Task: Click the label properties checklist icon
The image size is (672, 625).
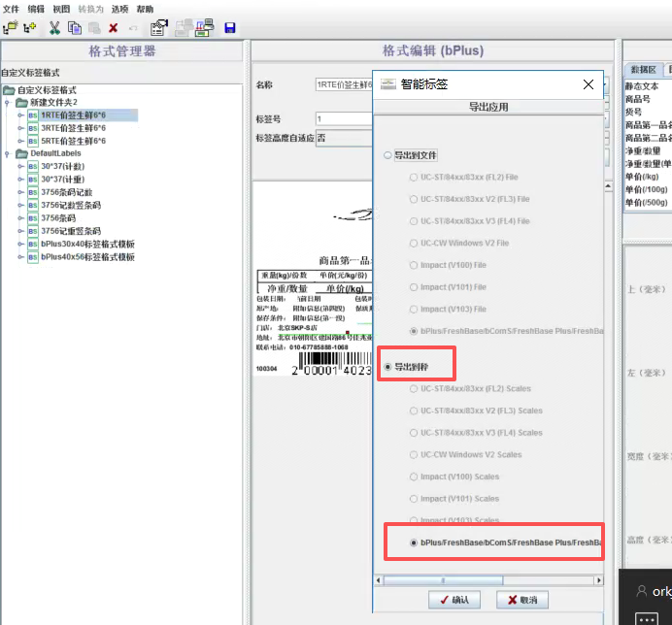Action: click(x=158, y=28)
